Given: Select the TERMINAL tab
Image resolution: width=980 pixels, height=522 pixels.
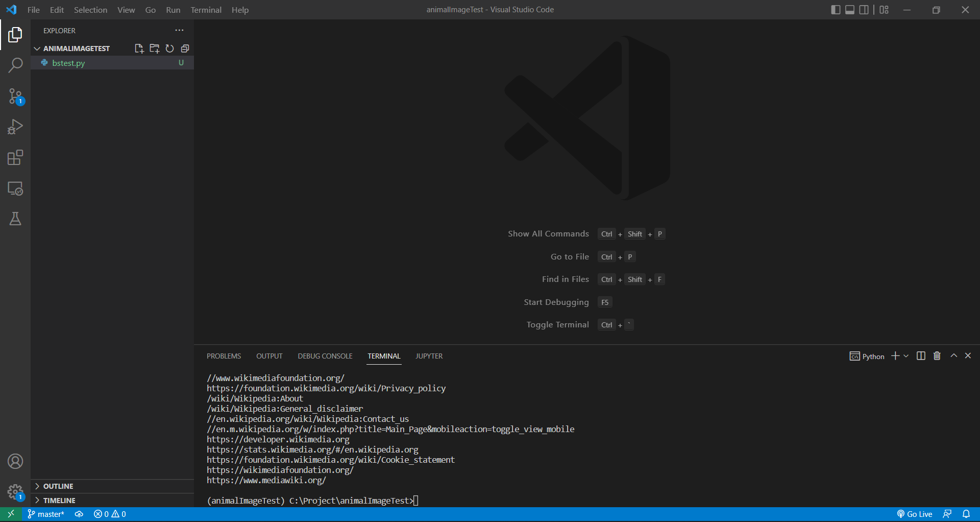Looking at the screenshot, I should pyautogui.click(x=384, y=356).
